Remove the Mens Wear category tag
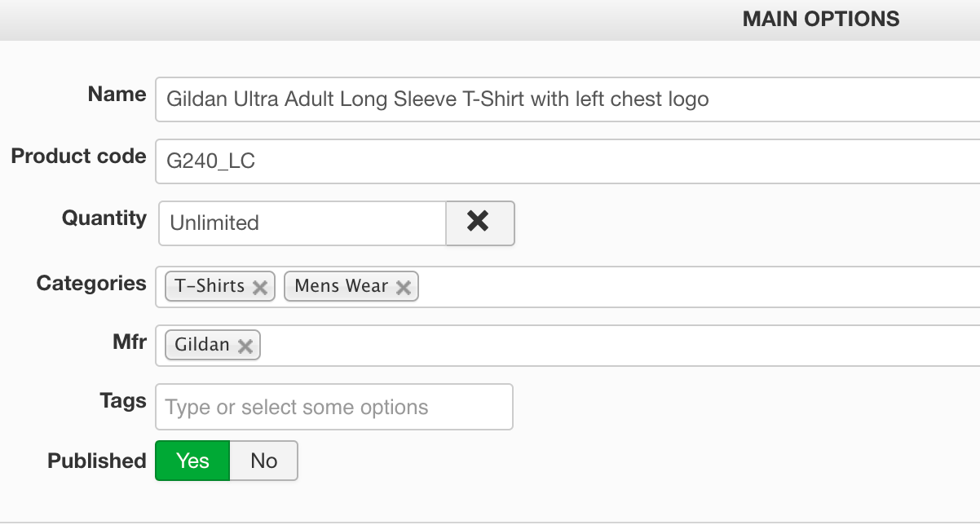This screenshot has width=980, height=525. click(403, 287)
